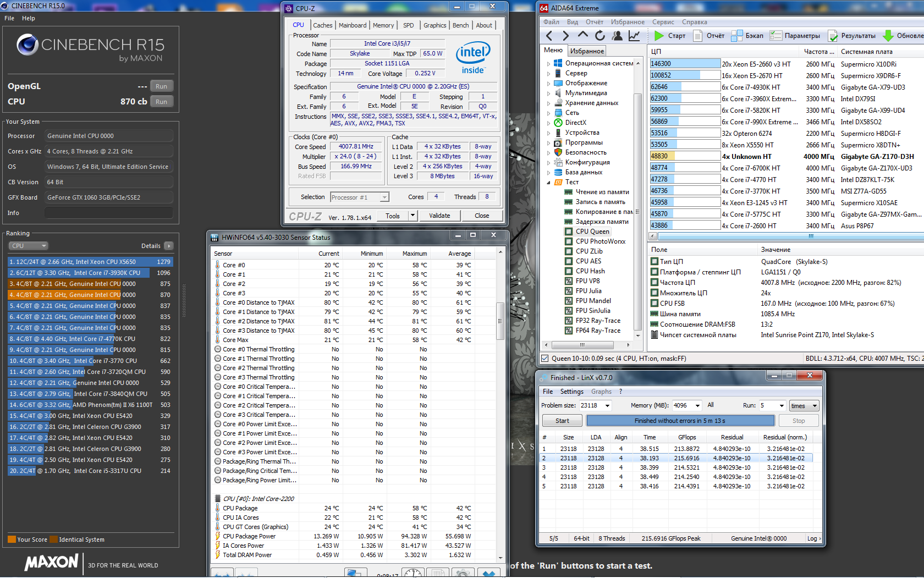Switch to the Mainboard tab in CPU-Z

click(353, 25)
